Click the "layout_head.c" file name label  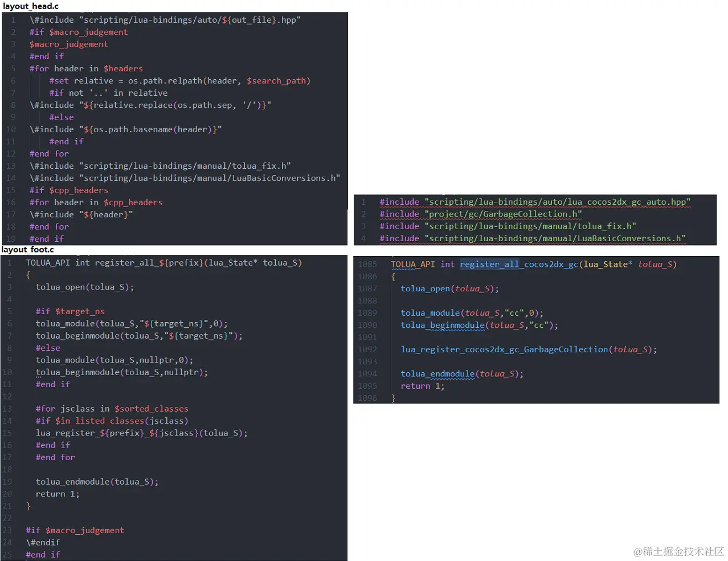click(x=30, y=6)
